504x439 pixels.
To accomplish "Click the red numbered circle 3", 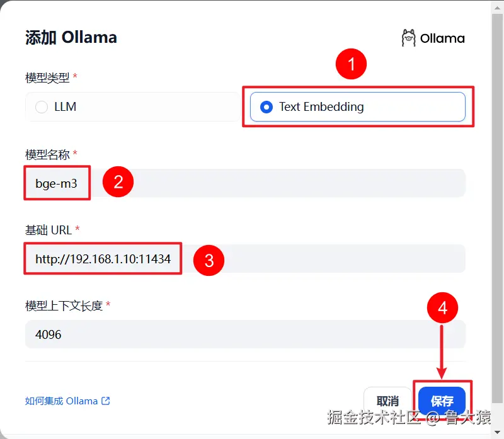I will [x=209, y=260].
